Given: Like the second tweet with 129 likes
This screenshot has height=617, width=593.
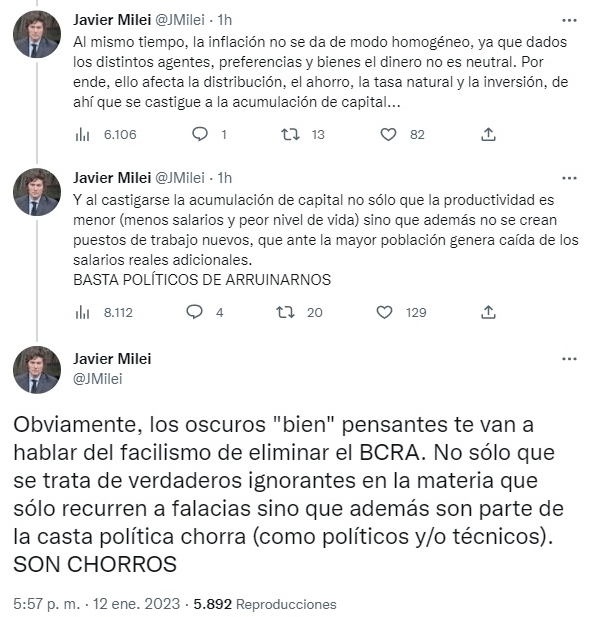Looking at the screenshot, I should tap(384, 312).
